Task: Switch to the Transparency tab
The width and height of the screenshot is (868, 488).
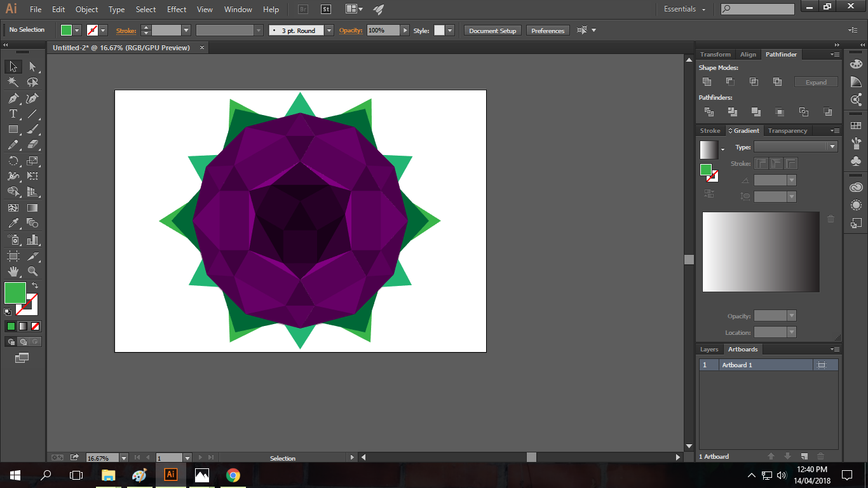Action: tap(787, 131)
